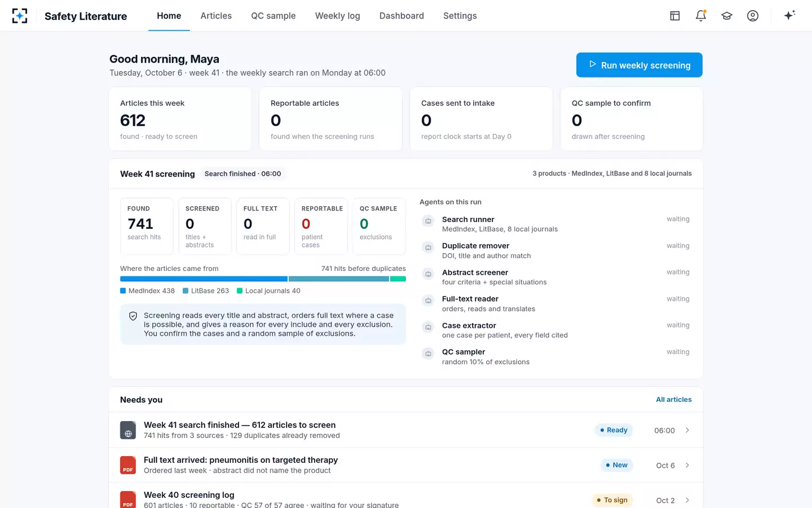Click the Ready status badge
The image size is (812, 508).
(x=614, y=430)
